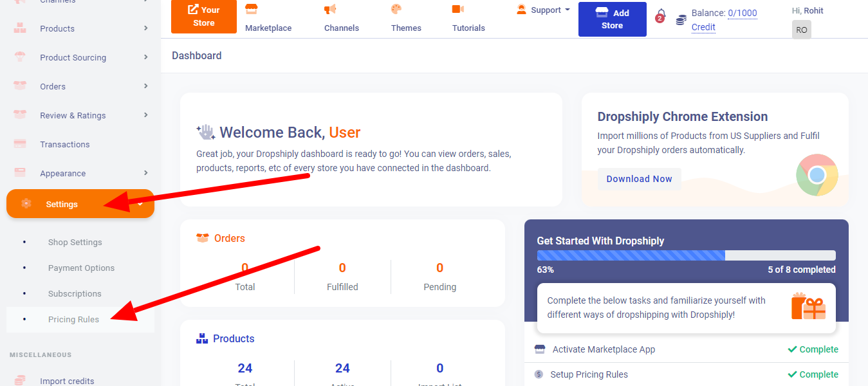The width and height of the screenshot is (868, 386).
Task: Click the Add Store button
Action: [x=613, y=19]
